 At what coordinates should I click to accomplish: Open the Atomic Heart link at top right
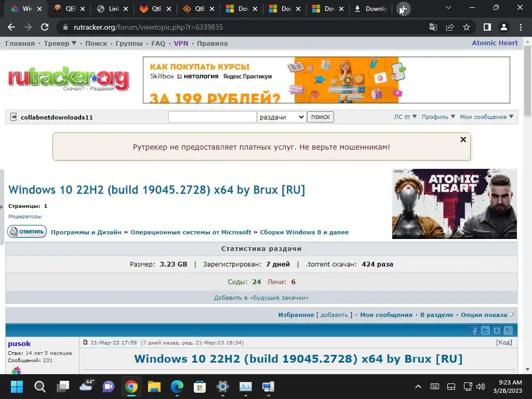[495, 43]
